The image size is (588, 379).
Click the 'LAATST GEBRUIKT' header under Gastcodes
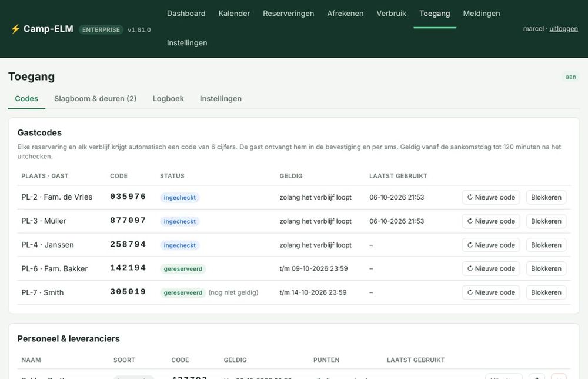[x=398, y=176]
